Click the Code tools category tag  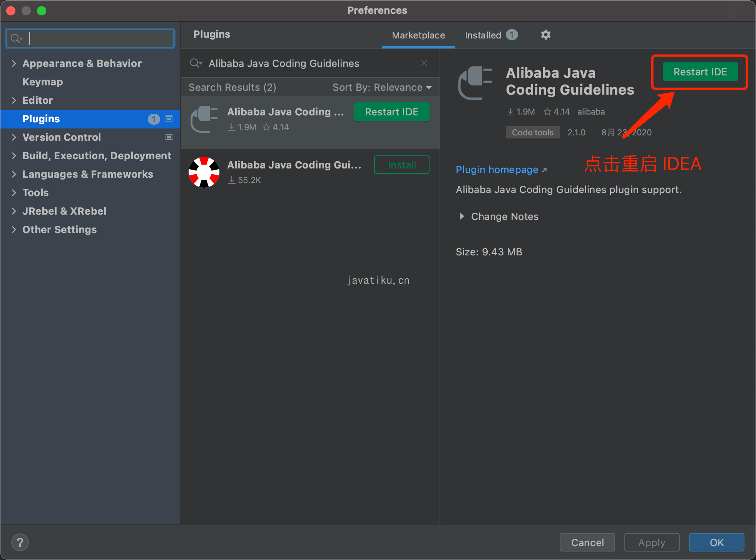pos(532,132)
